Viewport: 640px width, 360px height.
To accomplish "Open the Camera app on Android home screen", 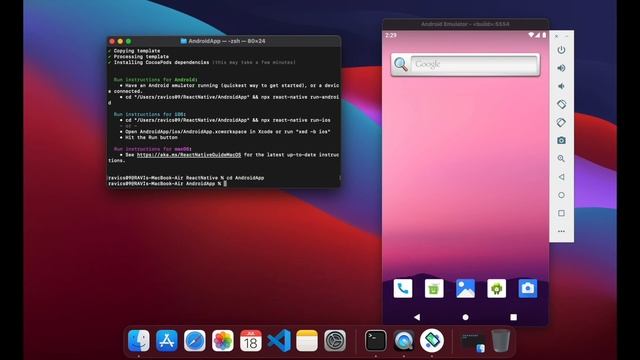I will pyautogui.click(x=528, y=289).
